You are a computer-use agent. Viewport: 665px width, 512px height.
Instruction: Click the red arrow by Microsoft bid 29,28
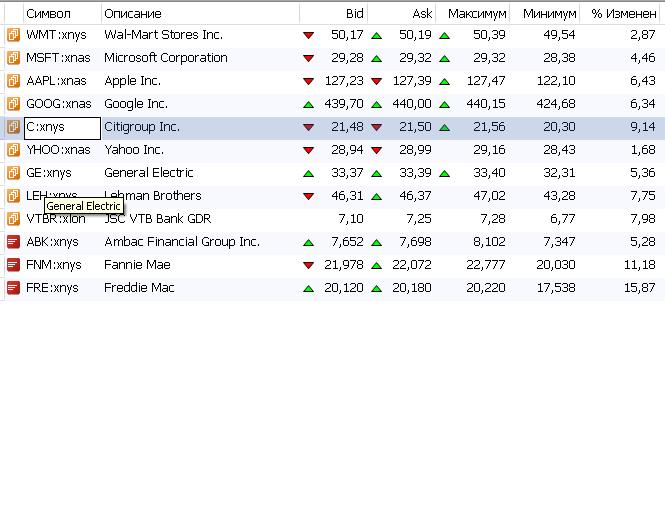tap(309, 59)
